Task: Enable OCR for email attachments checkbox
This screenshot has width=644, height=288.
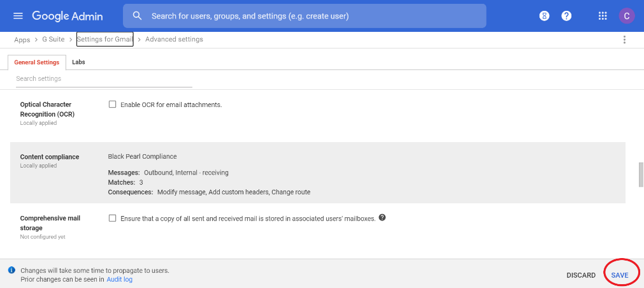Action: click(x=112, y=104)
